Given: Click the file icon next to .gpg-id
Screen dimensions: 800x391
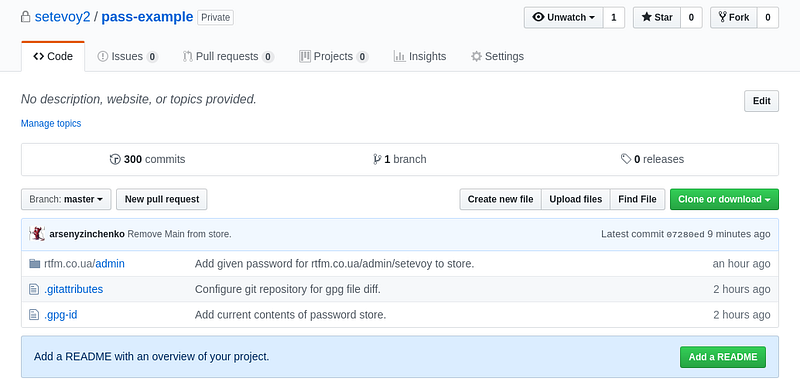Looking at the screenshot, I should 34,315.
